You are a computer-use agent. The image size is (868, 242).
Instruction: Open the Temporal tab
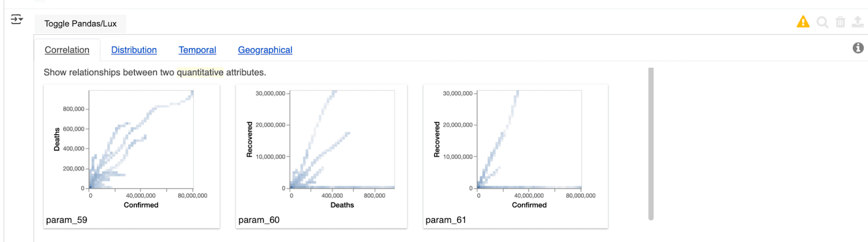pos(197,50)
